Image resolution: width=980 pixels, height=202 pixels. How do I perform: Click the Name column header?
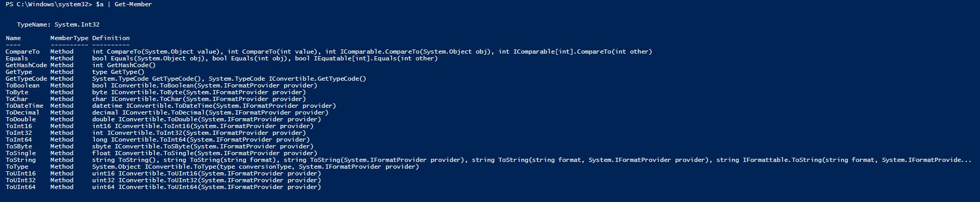14,38
